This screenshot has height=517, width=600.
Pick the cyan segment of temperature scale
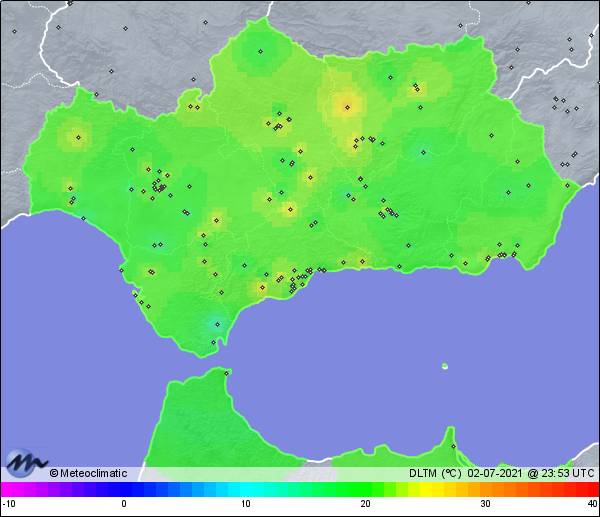pyautogui.click(x=246, y=489)
